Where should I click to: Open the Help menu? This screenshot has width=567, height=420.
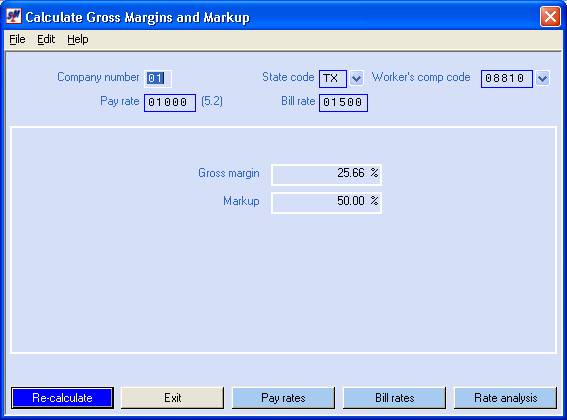77,39
